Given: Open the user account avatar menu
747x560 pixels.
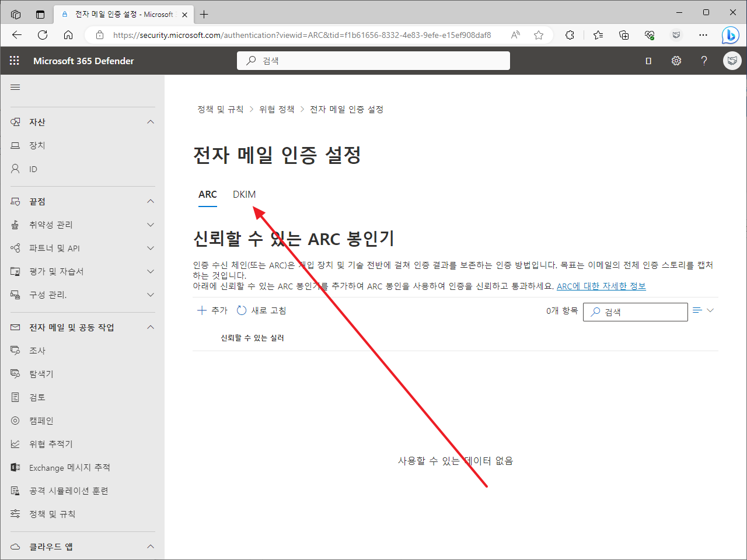Looking at the screenshot, I should pyautogui.click(x=732, y=61).
